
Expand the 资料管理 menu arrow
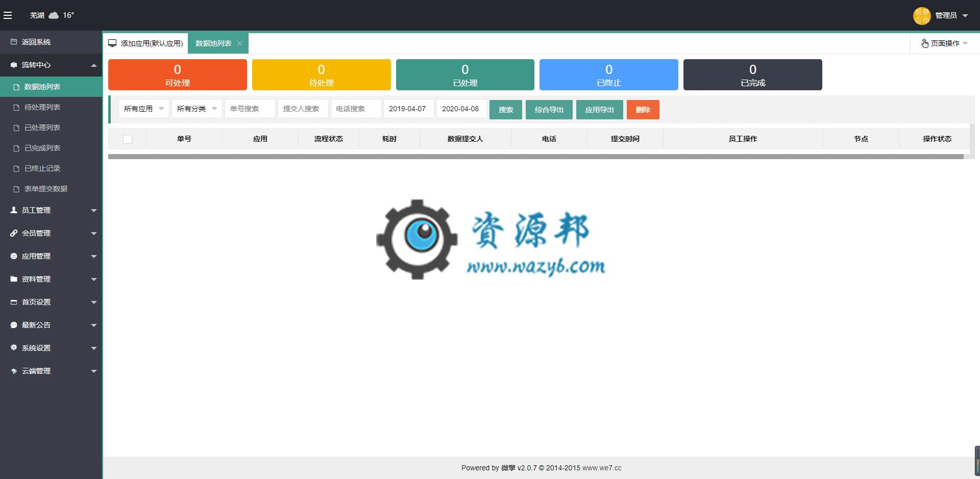click(94, 279)
